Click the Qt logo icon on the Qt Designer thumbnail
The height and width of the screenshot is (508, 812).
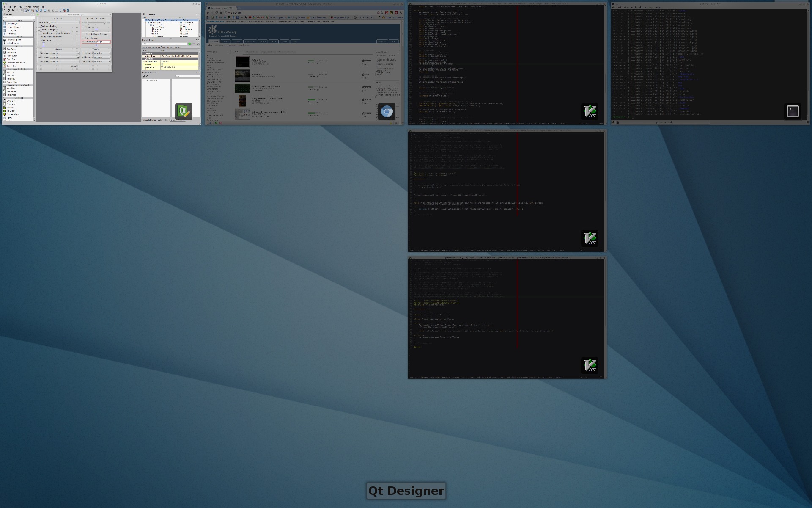(184, 111)
